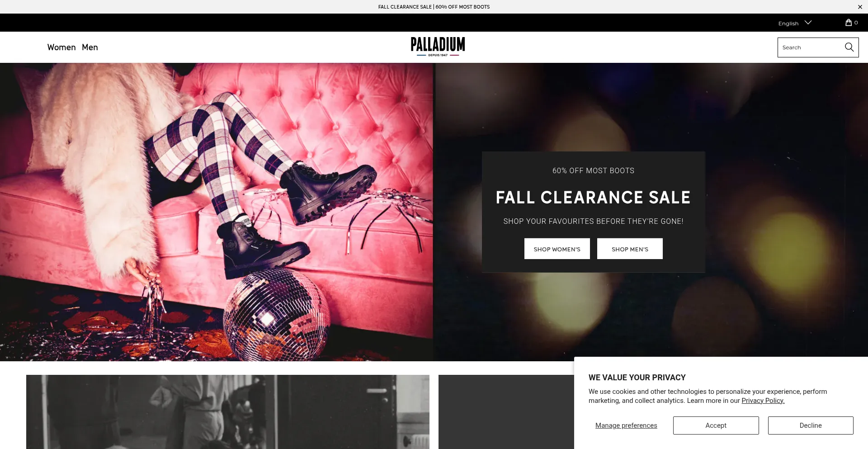This screenshot has width=868, height=449.
Task: Open the Men menu
Action: coord(90,47)
